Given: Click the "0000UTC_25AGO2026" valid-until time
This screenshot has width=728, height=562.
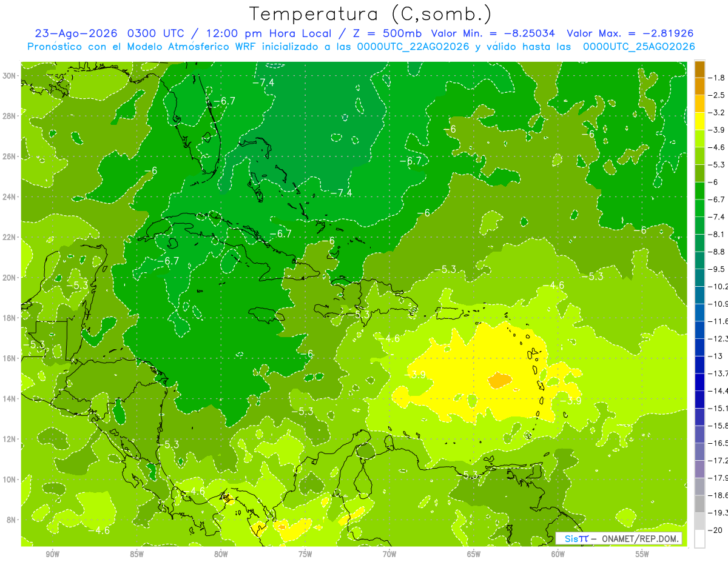Looking at the screenshot, I should (x=639, y=47).
